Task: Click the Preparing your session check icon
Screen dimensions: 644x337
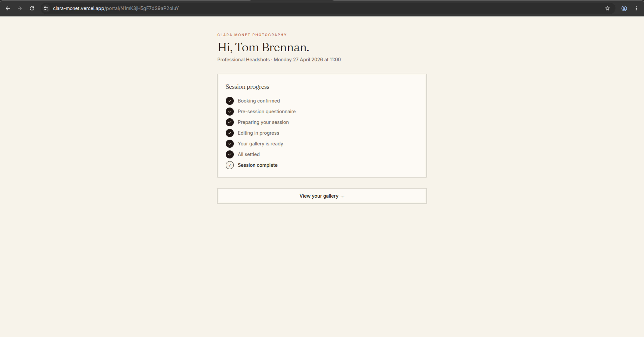Action: coord(230,122)
